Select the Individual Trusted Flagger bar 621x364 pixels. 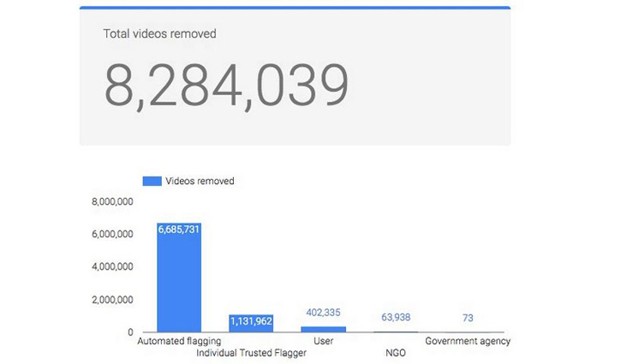(250, 323)
